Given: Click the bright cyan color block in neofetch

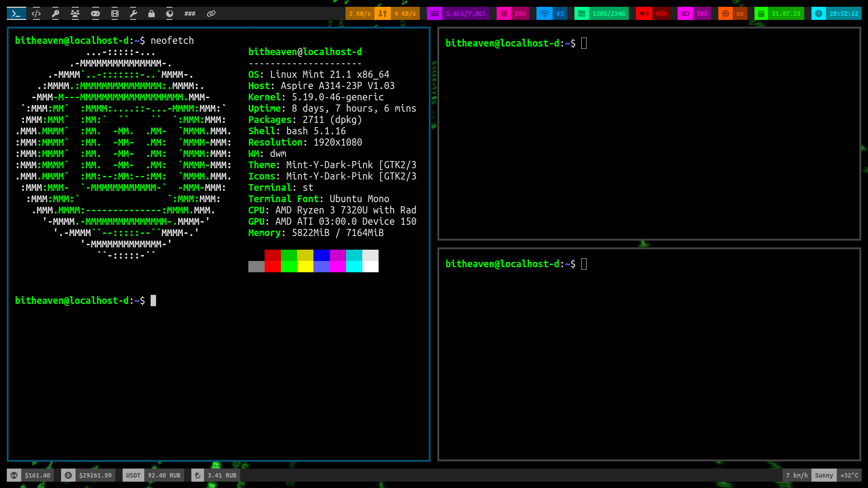Looking at the screenshot, I should pos(354,266).
